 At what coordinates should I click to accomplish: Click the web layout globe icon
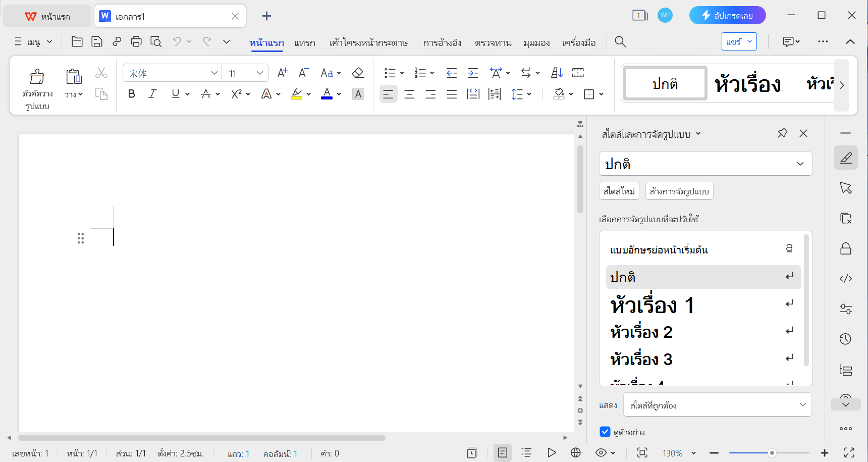576,453
